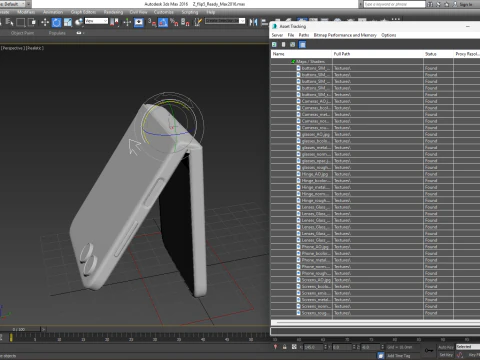This screenshot has width=480, height=360.
Task: Switch to the Object Paint ribbon tab
Action: tap(22, 33)
